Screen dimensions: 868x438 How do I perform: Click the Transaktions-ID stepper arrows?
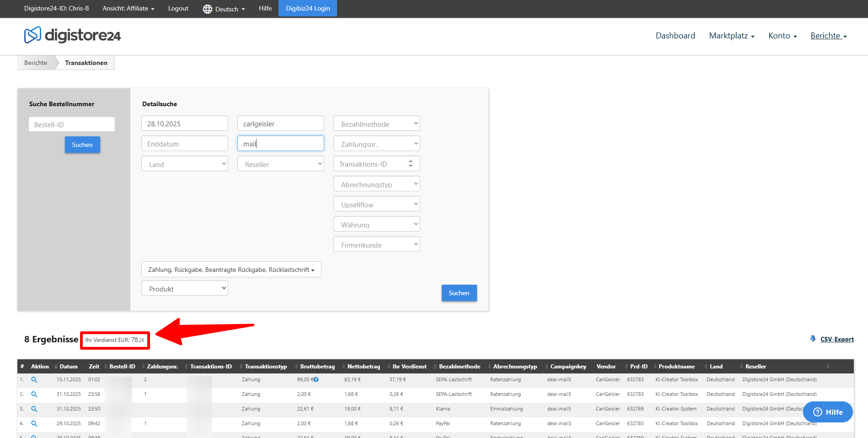click(x=411, y=163)
